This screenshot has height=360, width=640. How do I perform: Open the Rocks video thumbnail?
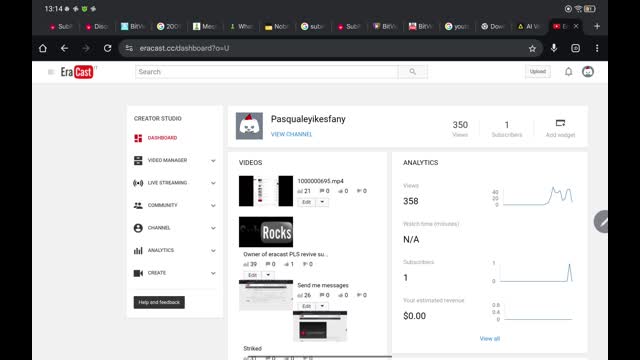tap(266, 232)
